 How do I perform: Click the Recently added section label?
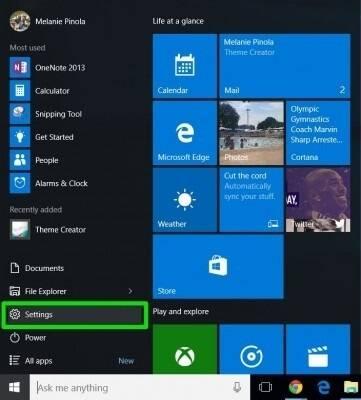[36, 210]
